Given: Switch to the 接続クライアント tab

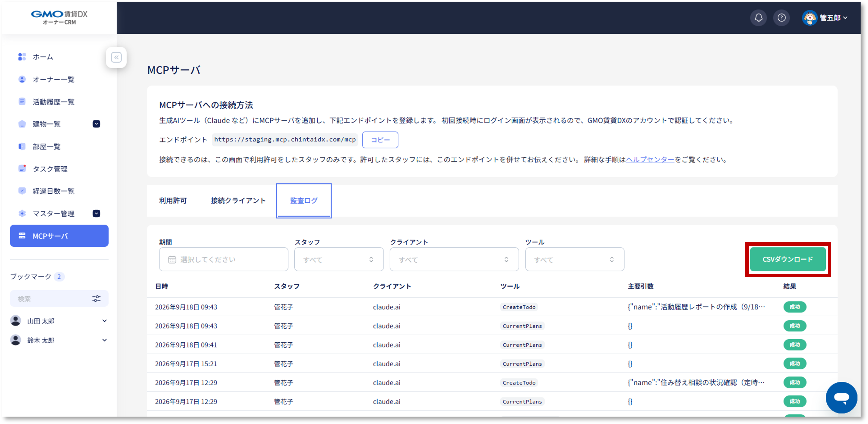Looking at the screenshot, I should [x=238, y=201].
